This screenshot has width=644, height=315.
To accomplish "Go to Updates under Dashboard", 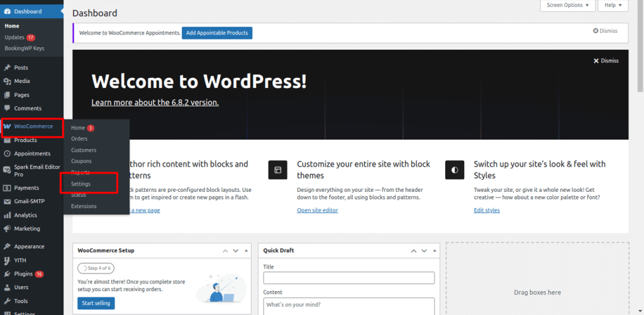I will coord(14,37).
